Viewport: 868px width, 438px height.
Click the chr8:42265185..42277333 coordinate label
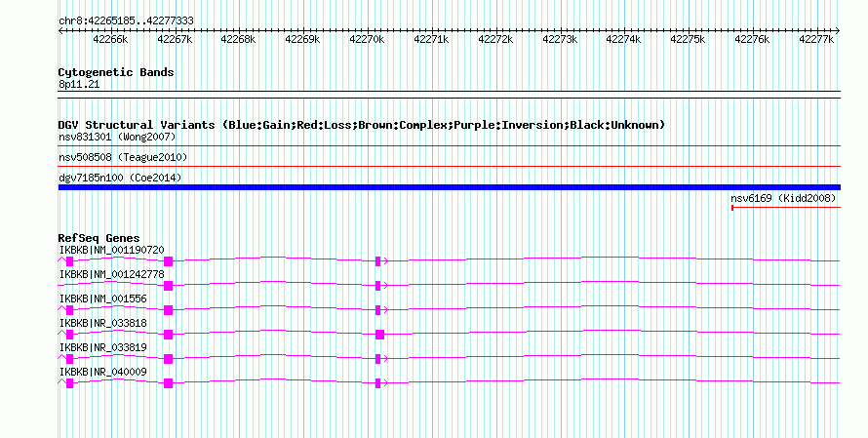pyautogui.click(x=126, y=20)
